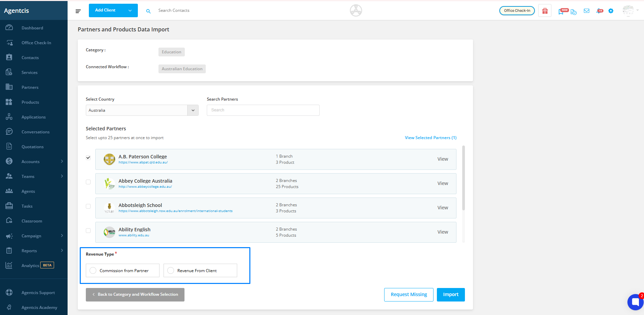Click the Services sidebar icon
644x315 pixels.
pyautogui.click(x=9, y=72)
